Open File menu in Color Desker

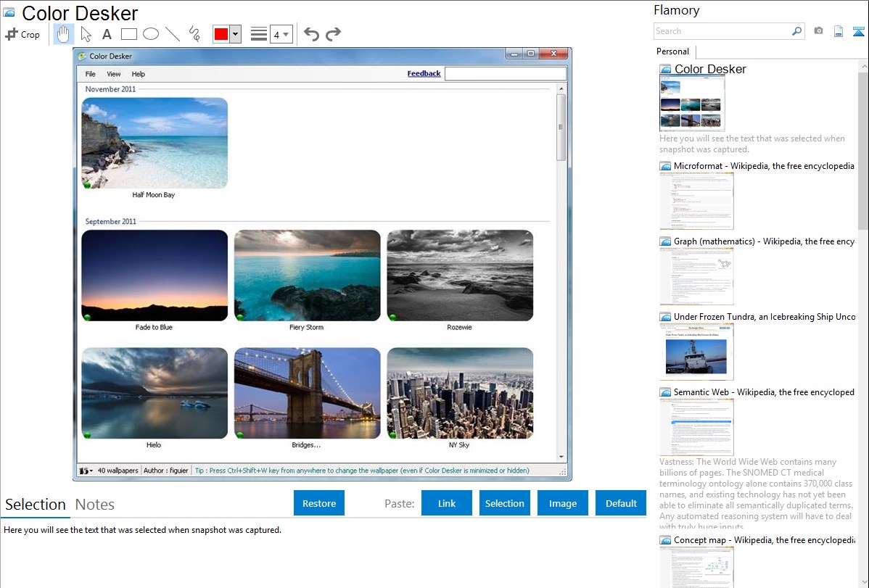[91, 74]
